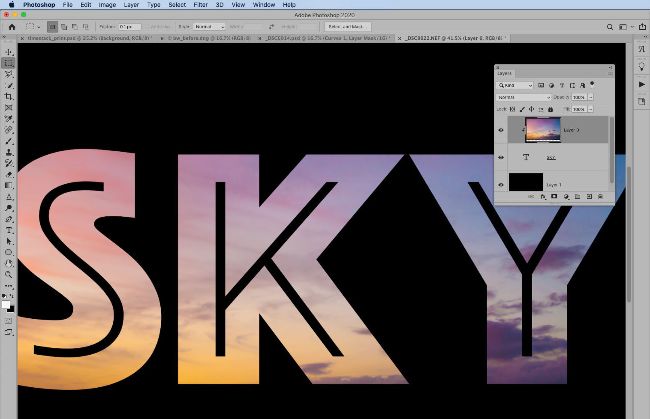Click the Home icon in options bar
The image size is (650, 419).
click(10, 22)
